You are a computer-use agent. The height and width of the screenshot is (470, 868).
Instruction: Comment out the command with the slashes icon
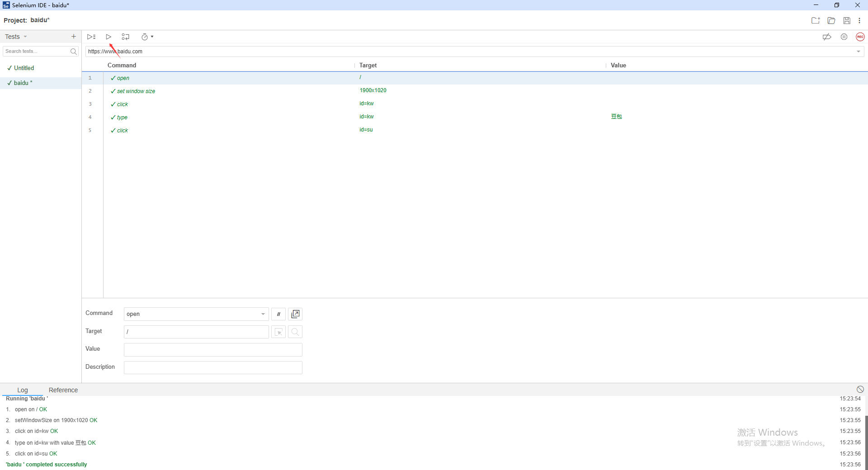click(x=278, y=314)
